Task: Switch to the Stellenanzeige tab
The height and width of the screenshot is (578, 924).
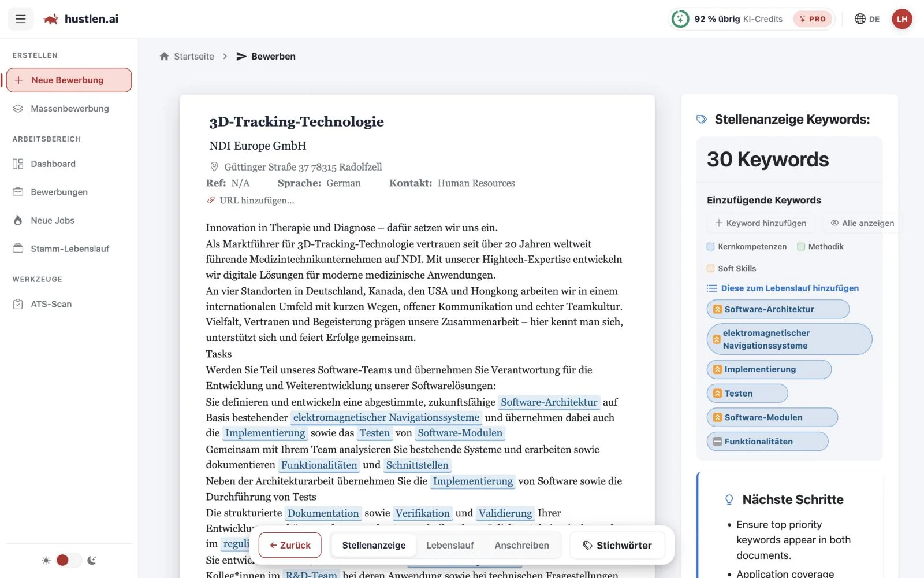Action: [374, 546]
